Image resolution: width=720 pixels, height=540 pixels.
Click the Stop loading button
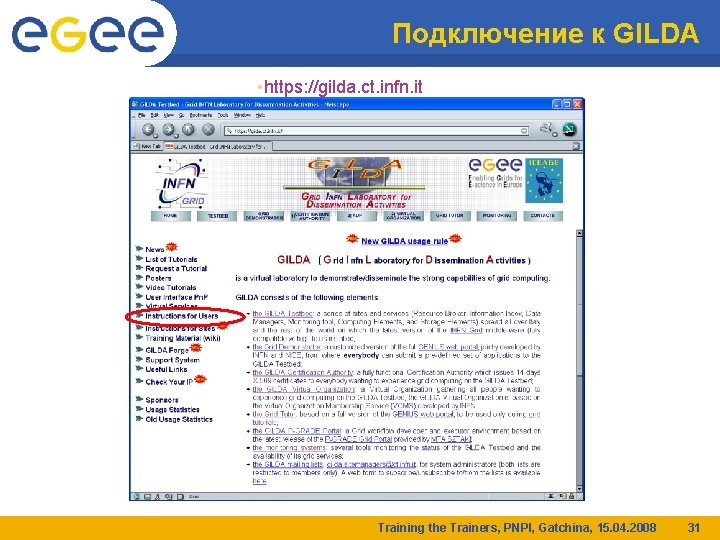(208, 130)
